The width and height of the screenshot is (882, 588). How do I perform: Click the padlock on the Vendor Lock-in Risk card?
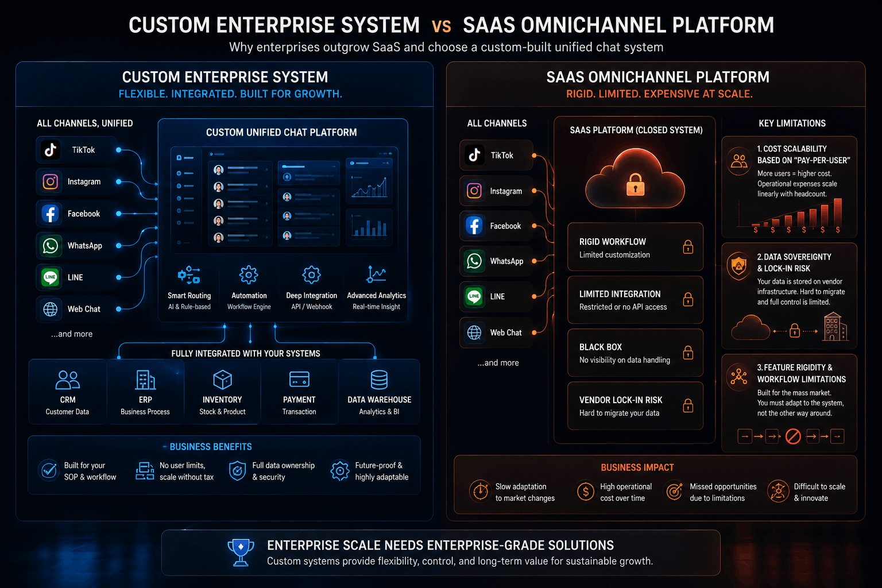(x=688, y=405)
